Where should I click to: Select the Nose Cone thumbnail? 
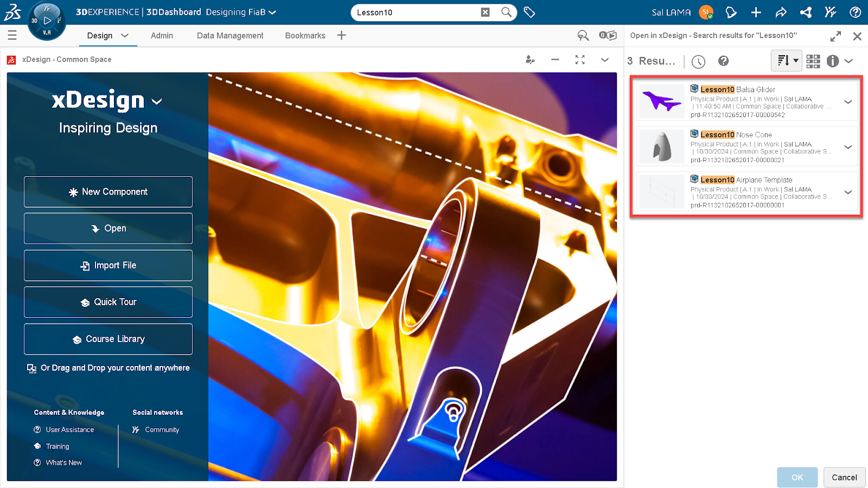[661, 146]
